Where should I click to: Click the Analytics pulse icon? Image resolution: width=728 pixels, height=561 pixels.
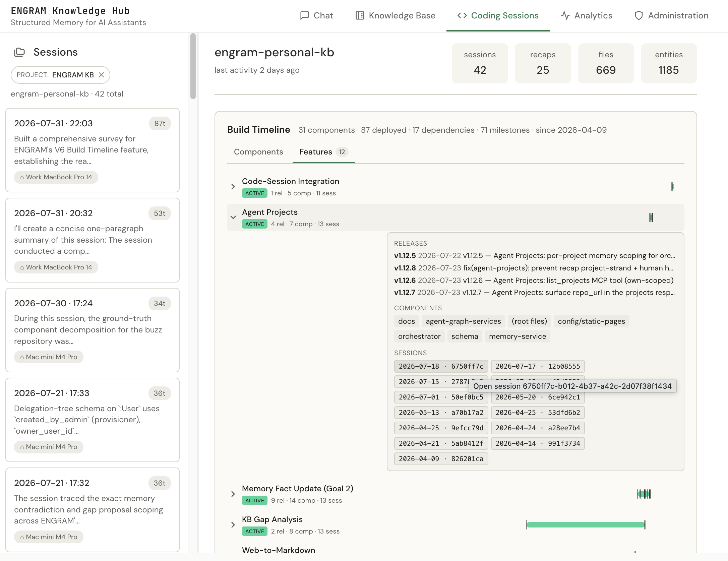tap(565, 15)
